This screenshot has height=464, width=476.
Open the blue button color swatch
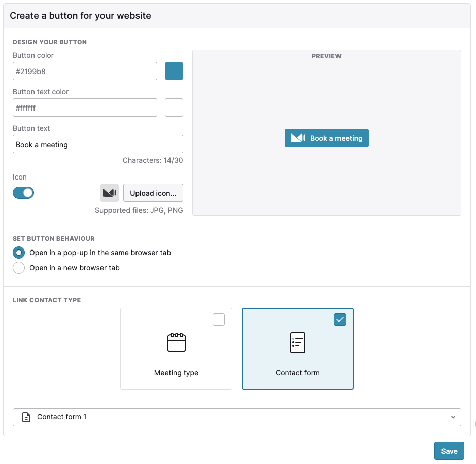coord(174,71)
